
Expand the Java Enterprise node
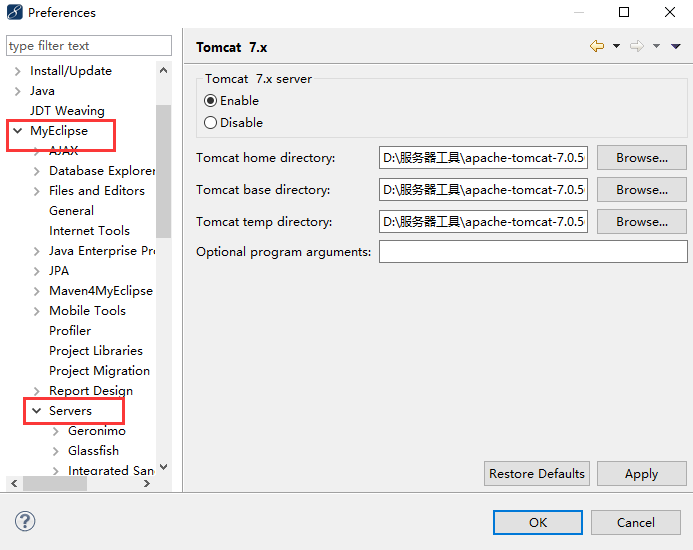(37, 251)
